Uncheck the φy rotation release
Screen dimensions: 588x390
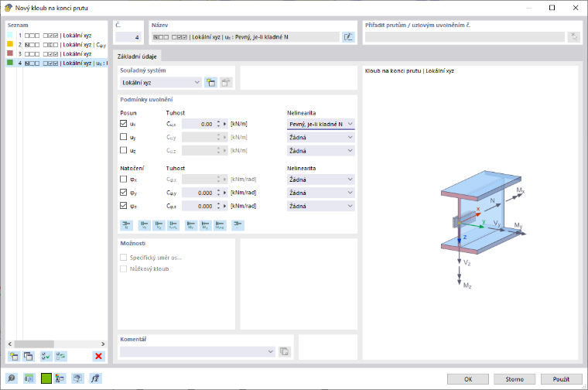(x=123, y=193)
